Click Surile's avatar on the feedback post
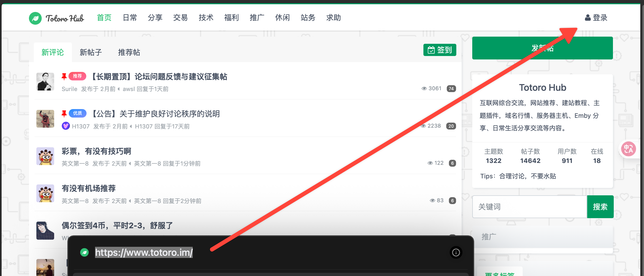Screen dimensions: 644x276 45,82
